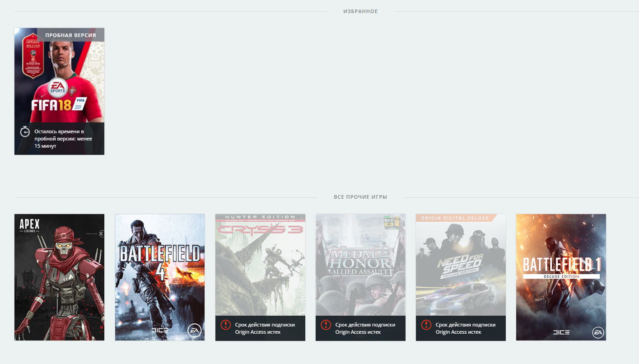The height and width of the screenshot is (364, 639).
Task: Select the Apex Legends game cover
Action: click(59, 277)
